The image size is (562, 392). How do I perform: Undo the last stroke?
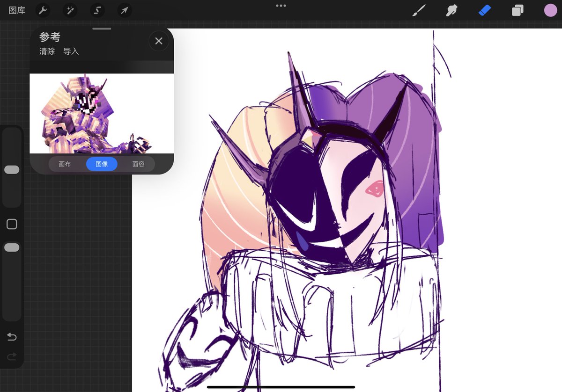pyautogui.click(x=12, y=337)
